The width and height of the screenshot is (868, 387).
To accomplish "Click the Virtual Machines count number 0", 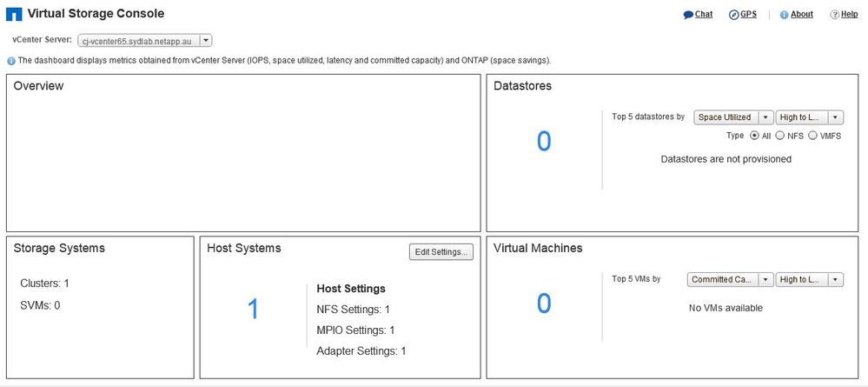I will point(544,303).
